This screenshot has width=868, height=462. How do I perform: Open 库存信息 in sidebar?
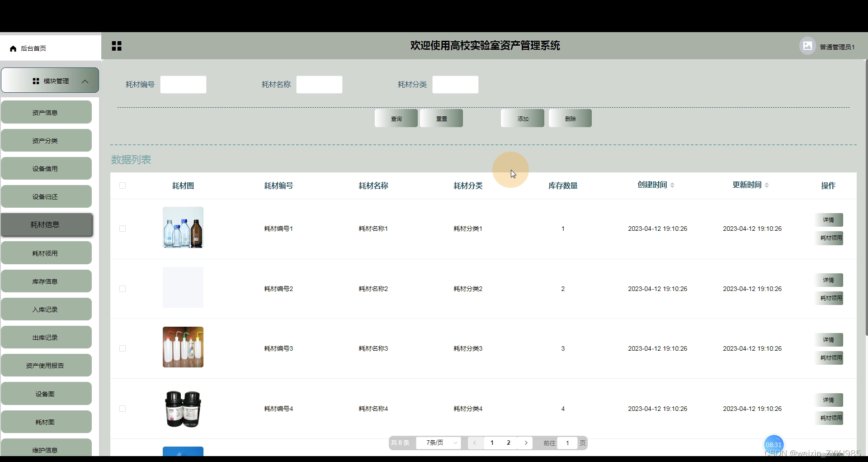[x=46, y=281]
